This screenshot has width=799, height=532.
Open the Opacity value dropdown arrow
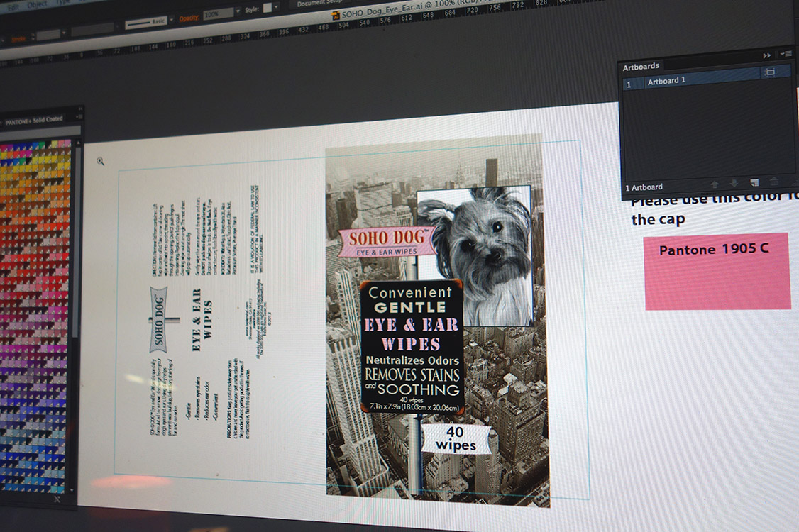click(238, 12)
